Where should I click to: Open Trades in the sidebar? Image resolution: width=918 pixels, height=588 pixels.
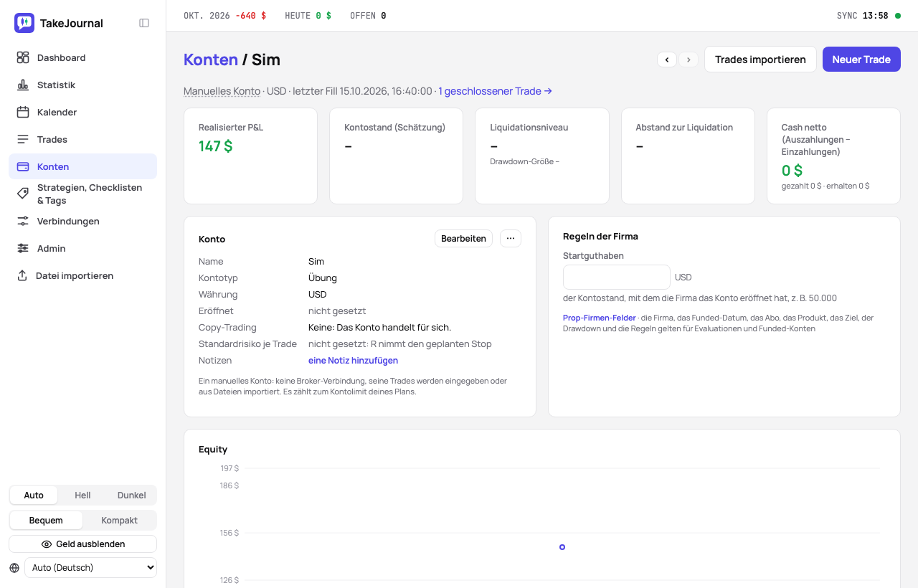tap(82, 139)
